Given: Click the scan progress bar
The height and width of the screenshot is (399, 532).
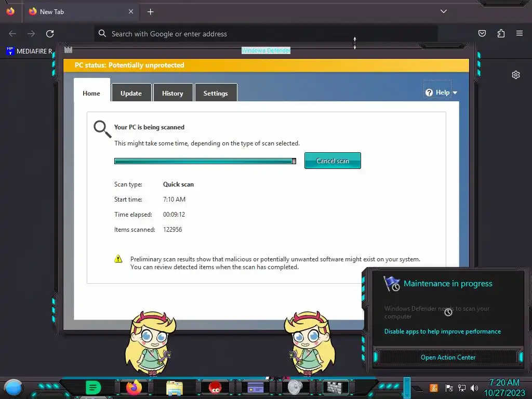Looking at the screenshot, I should click(205, 161).
